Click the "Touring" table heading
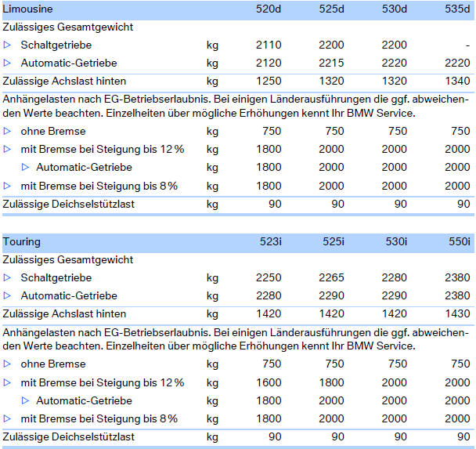Screen dimensions: 476x449 22,242
